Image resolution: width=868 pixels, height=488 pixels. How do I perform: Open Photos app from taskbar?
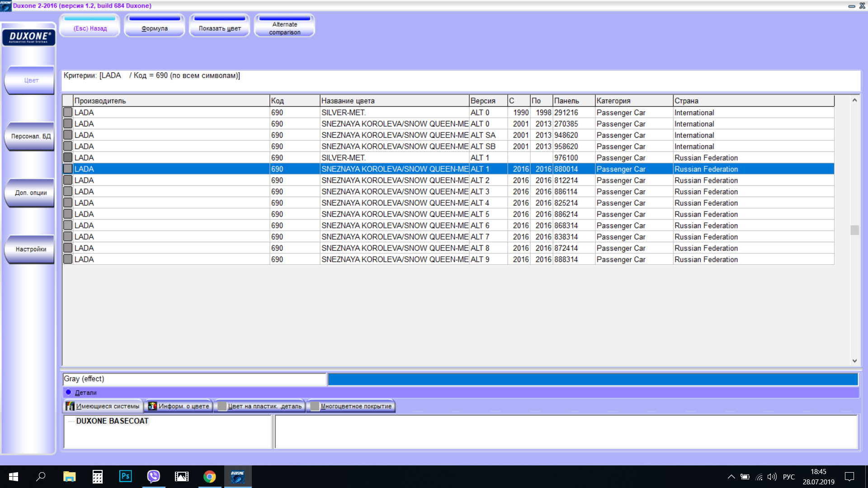click(x=182, y=477)
